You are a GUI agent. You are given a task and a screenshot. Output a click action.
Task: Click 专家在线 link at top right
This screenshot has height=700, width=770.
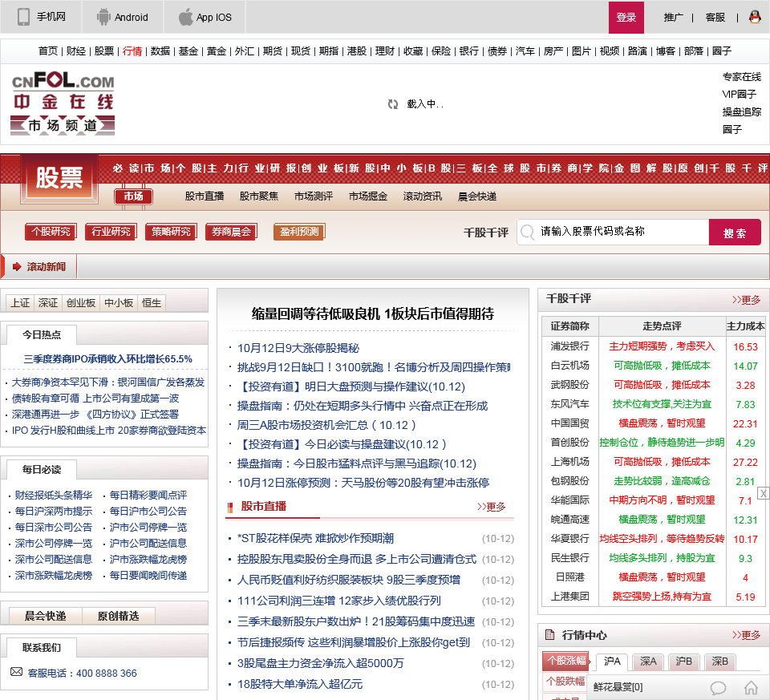point(741,77)
